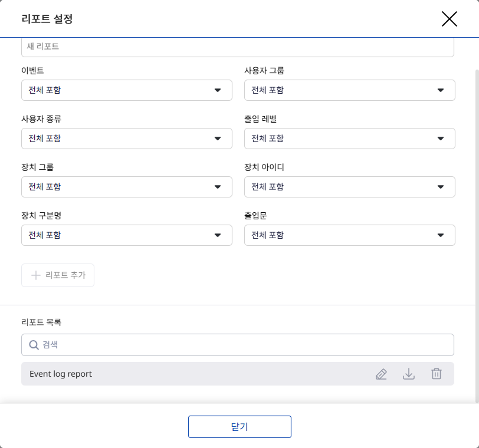Open the 이벤트 dropdown
The height and width of the screenshot is (448, 479).
[x=126, y=90]
